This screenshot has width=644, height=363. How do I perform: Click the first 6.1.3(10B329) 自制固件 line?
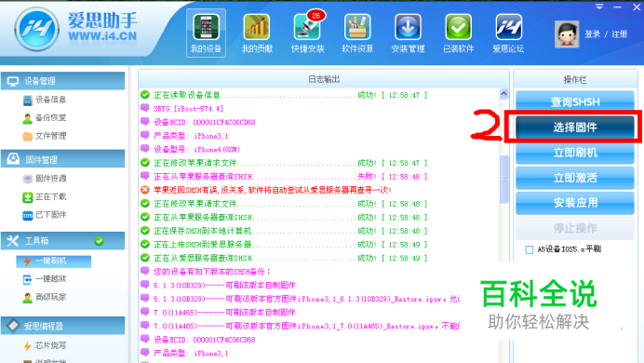(224, 286)
